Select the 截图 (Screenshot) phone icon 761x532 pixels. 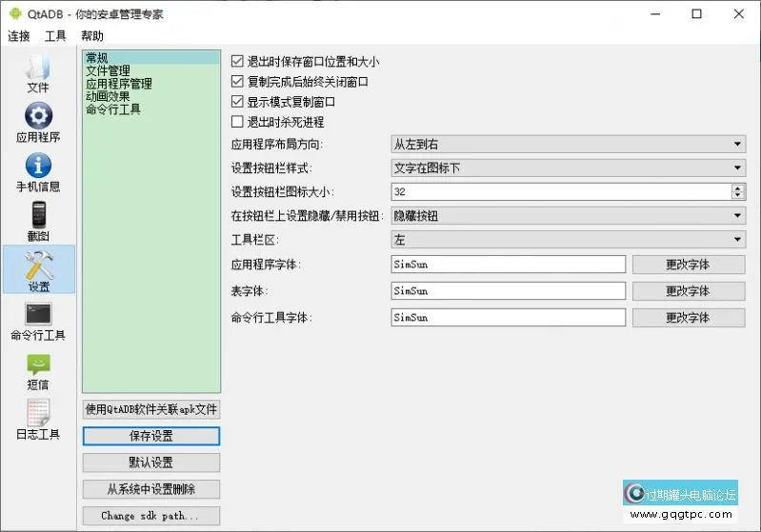point(38,221)
